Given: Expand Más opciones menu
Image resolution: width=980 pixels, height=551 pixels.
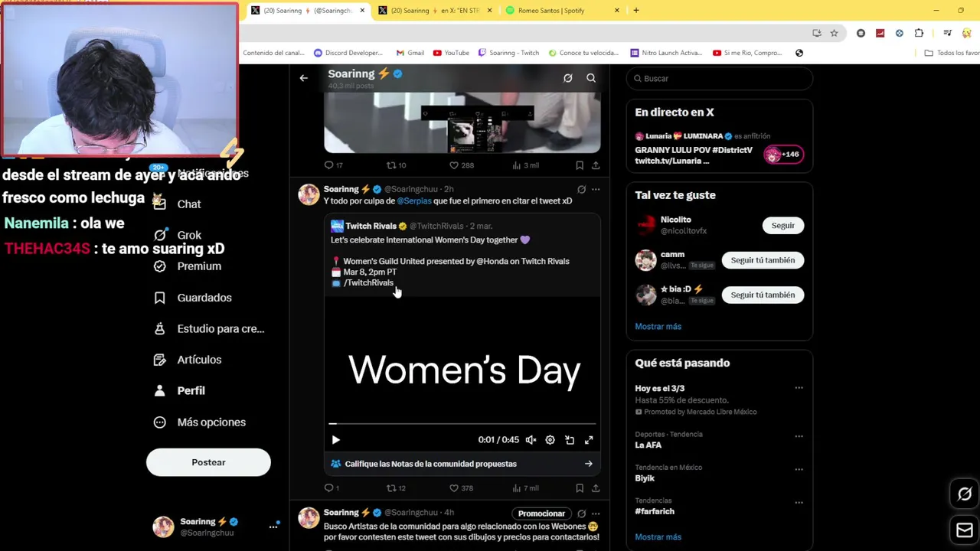Looking at the screenshot, I should coord(200,422).
